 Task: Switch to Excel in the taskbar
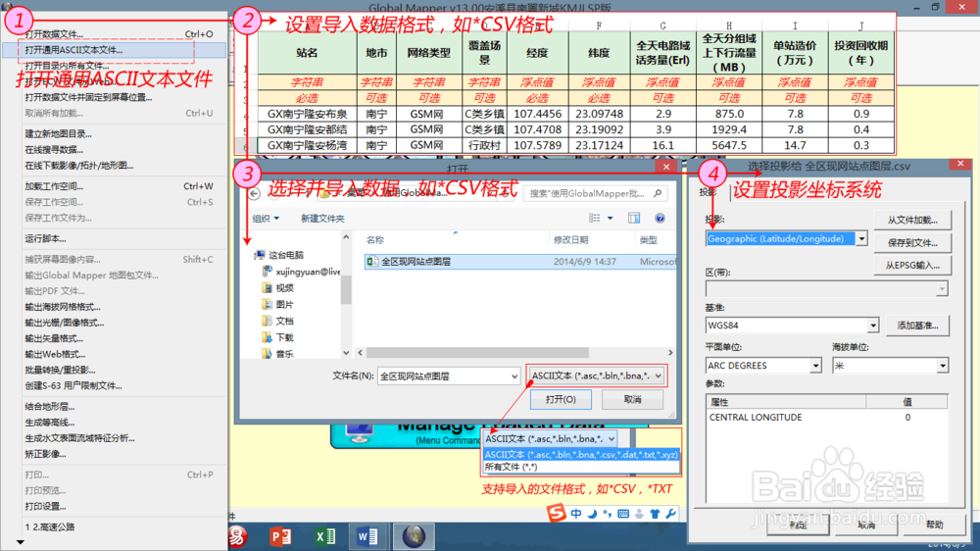coord(324,536)
